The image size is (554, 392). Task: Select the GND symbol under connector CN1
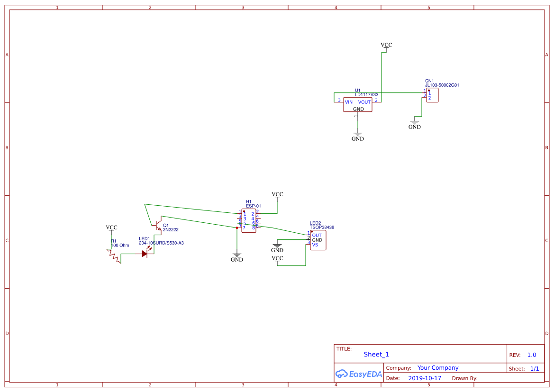[414, 122]
